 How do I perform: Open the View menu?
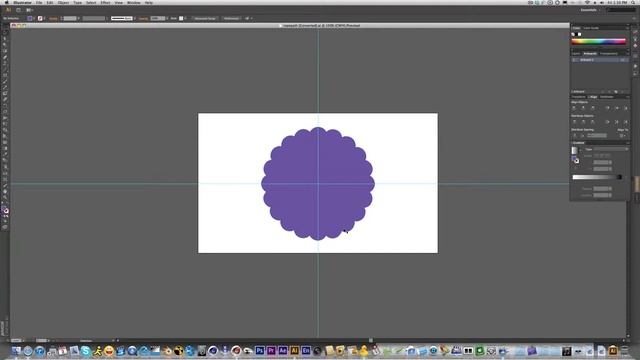click(118, 2)
